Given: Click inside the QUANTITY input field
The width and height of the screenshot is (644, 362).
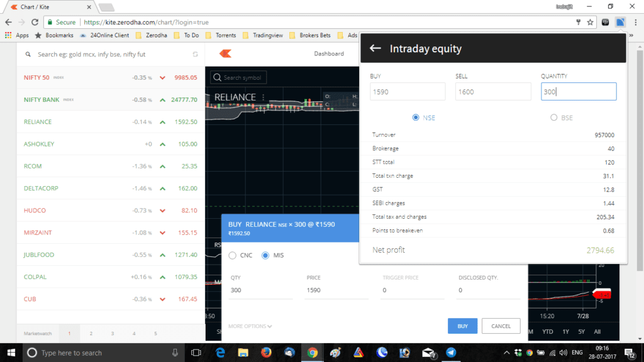Looking at the screenshot, I should pos(578,91).
